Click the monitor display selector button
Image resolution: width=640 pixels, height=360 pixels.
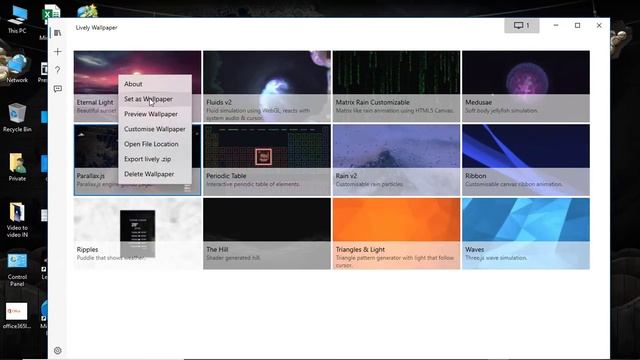tap(522, 25)
